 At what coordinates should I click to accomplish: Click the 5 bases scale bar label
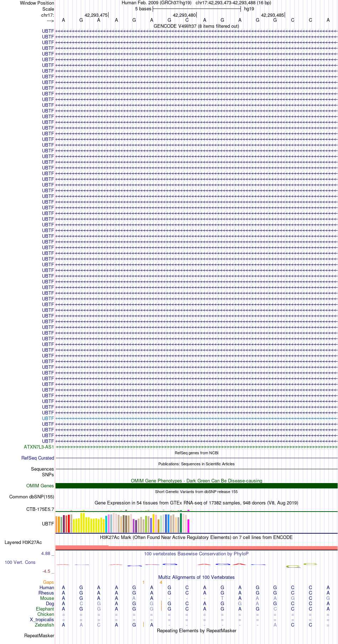(143, 9)
